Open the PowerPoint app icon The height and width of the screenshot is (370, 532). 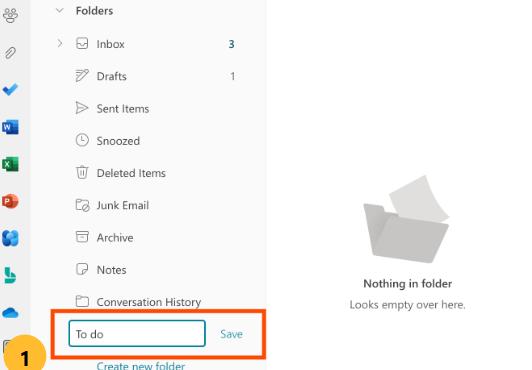click(x=10, y=201)
